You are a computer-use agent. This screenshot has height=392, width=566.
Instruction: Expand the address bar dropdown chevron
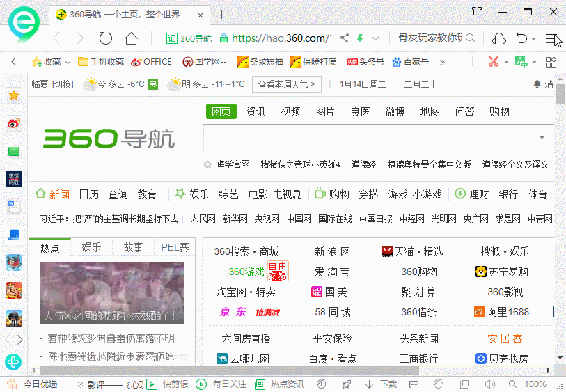375,38
